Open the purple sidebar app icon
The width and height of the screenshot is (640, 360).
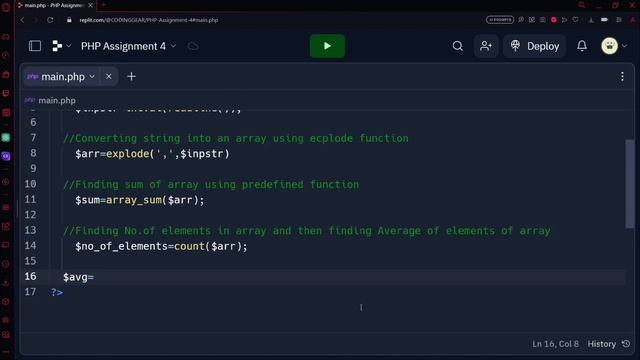pyautogui.click(x=6, y=156)
